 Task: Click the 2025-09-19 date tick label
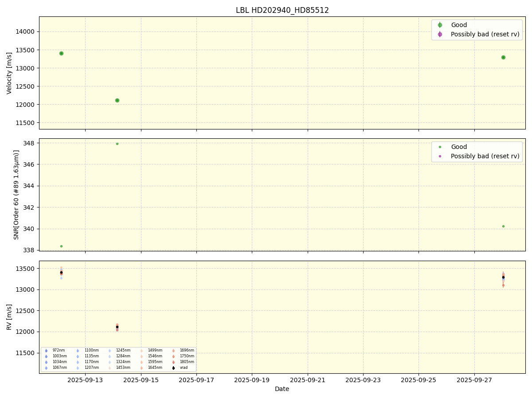point(252,380)
